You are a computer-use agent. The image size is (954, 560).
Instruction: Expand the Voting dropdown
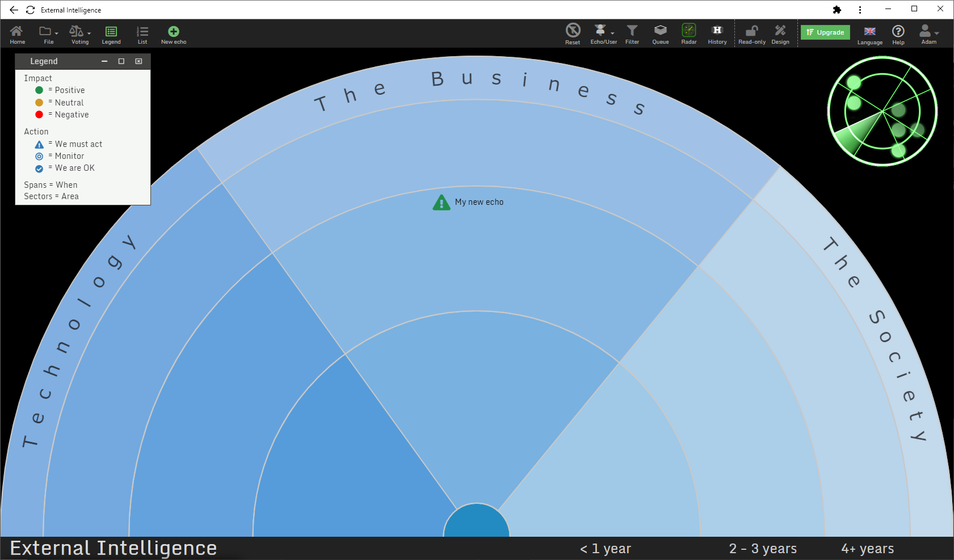(80, 34)
